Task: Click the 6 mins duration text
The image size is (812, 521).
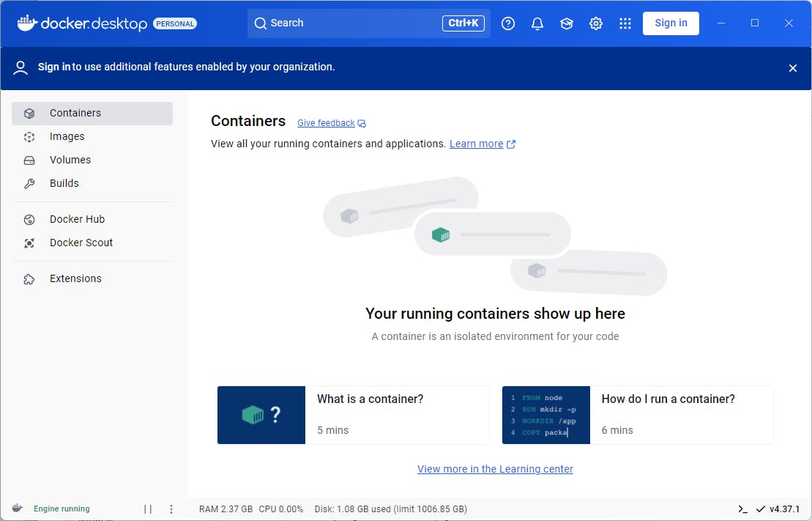Action: [x=617, y=430]
